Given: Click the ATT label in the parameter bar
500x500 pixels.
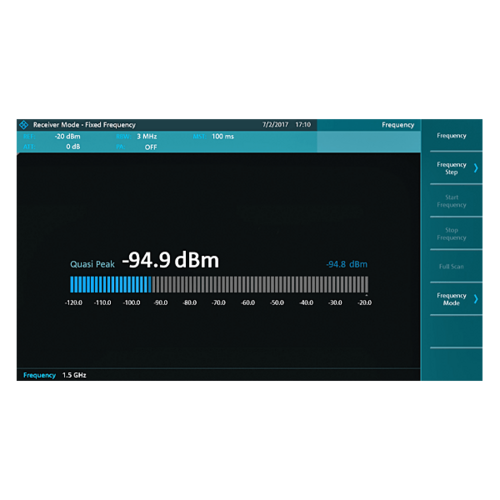Looking at the screenshot, I should pyautogui.click(x=29, y=147).
